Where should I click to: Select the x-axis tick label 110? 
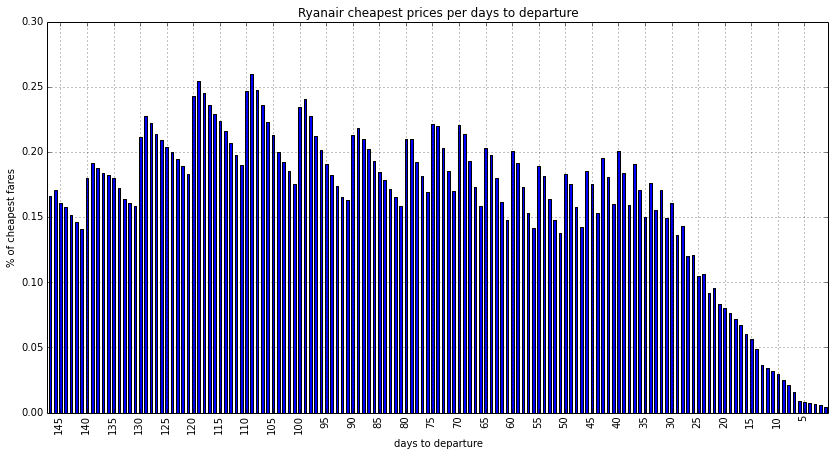(245, 426)
